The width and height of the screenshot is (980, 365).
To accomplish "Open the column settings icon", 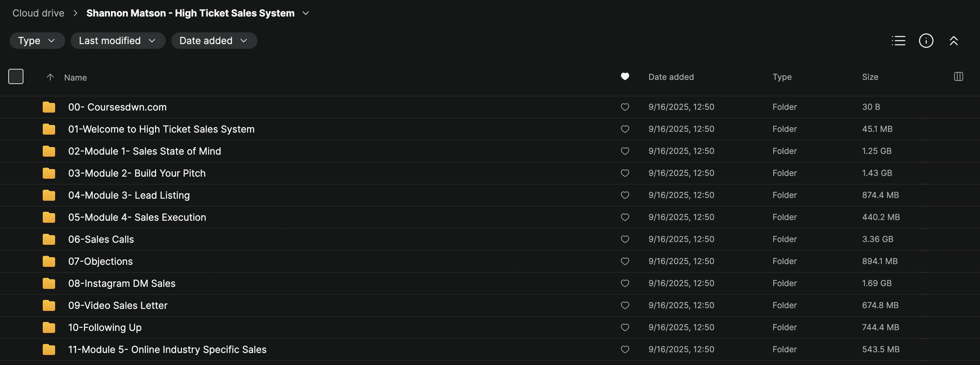I will (x=958, y=77).
